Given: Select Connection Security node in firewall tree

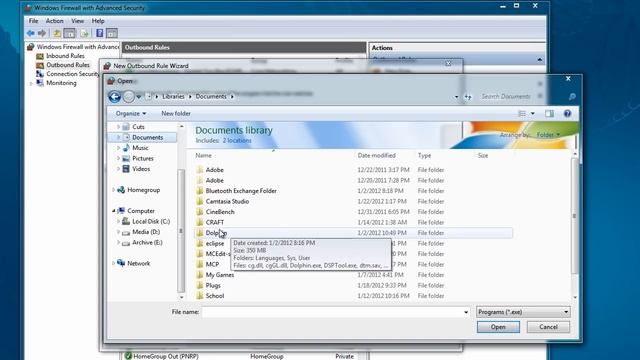Looking at the screenshot, I should (x=67, y=74).
